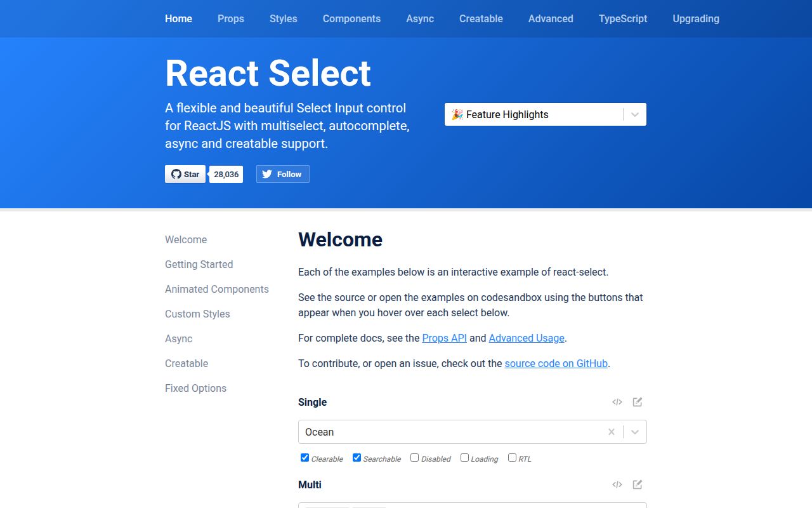The image size is (812, 508).
Task: Enable the Disabled checkbox
Action: coord(414,458)
